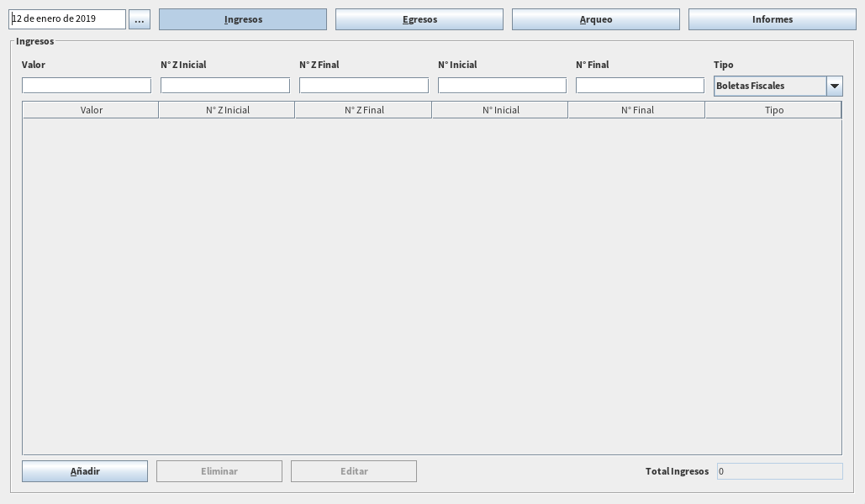Open the Informes section

click(x=772, y=19)
